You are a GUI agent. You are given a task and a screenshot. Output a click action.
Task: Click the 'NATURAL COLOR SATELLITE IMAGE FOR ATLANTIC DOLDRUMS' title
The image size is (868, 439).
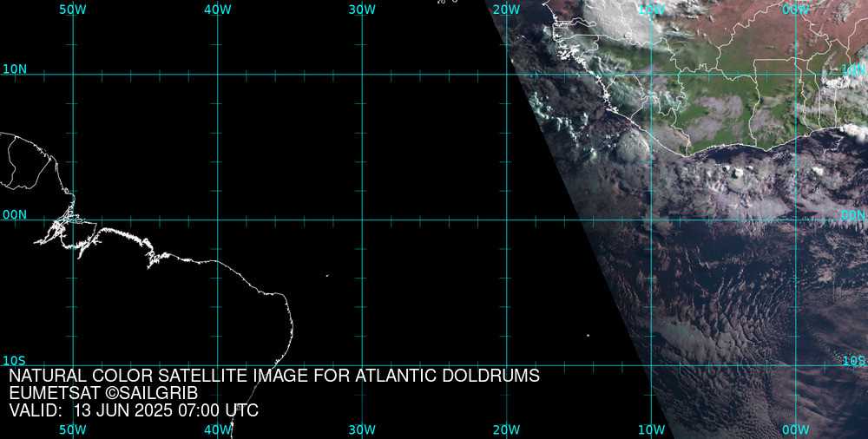point(274,376)
